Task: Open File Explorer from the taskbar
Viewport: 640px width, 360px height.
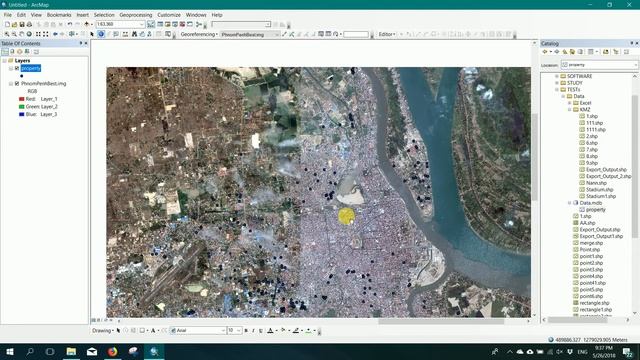Action: [x=71, y=351]
